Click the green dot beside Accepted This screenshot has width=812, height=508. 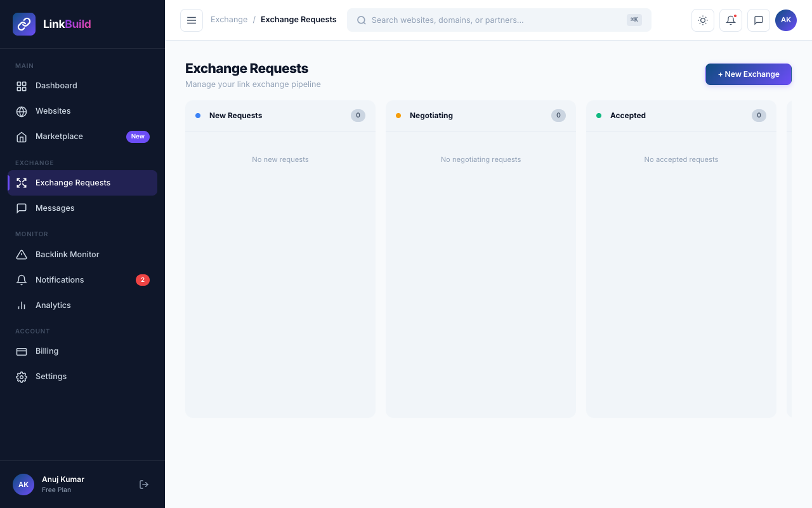tap(599, 116)
